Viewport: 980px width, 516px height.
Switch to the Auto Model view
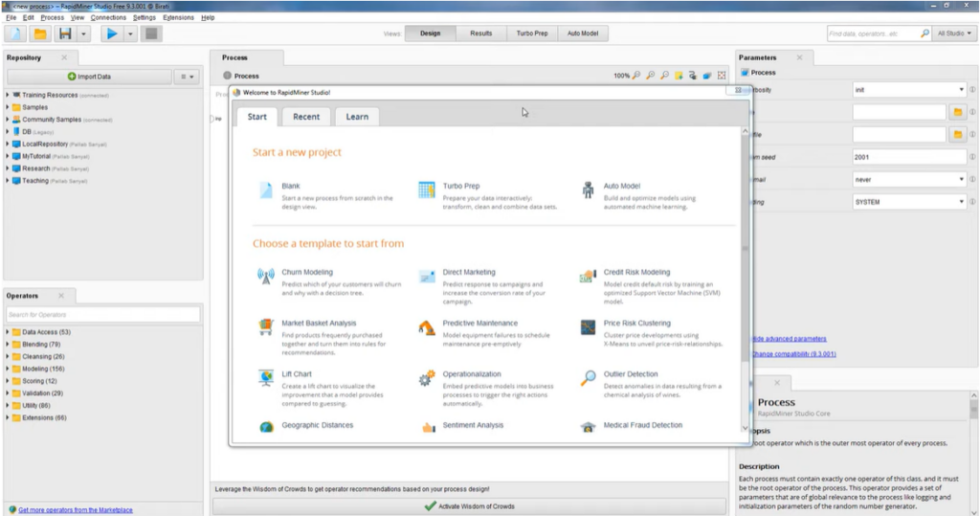pyautogui.click(x=583, y=34)
